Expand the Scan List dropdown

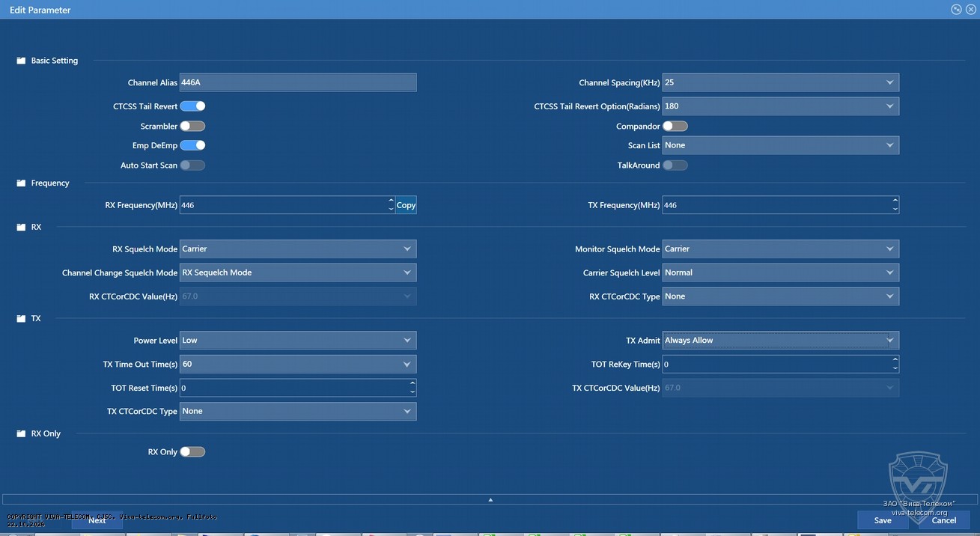[x=781, y=145]
